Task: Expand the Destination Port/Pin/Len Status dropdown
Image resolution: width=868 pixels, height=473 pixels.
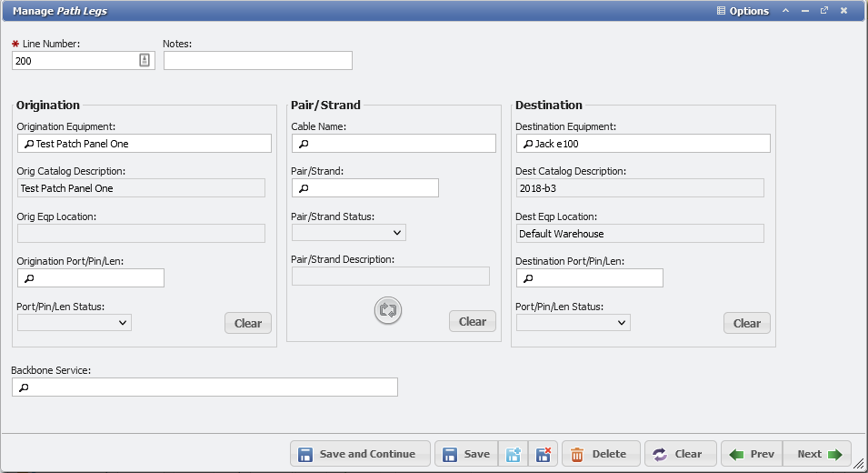Action: pyautogui.click(x=574, y=322)
